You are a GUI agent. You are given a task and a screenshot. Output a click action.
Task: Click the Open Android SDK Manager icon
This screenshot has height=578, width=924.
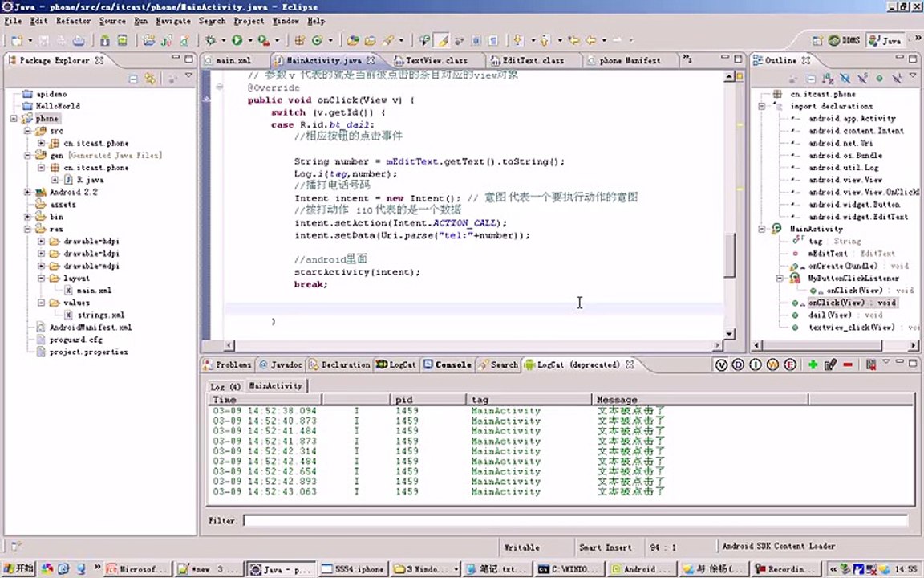105,40
